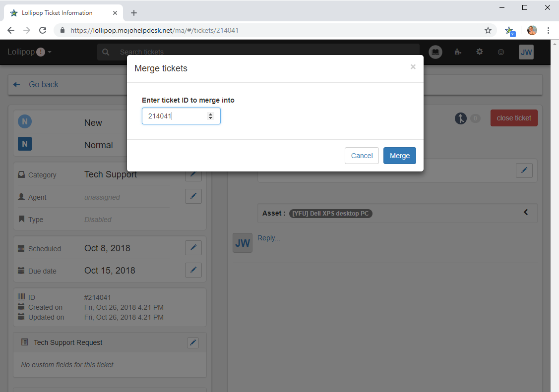Open the Lollipop account dropdown menu
Image resolution: width=559 pixels, height=392 pixels.
[30, 52]
